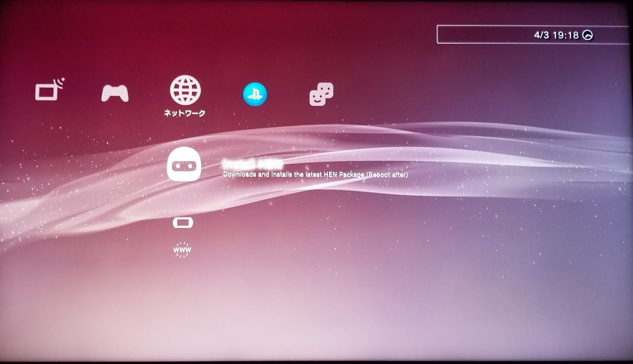633x364 pixels.
Task: Click the 4/3 19:18 clock text
Action: (556, 35)
